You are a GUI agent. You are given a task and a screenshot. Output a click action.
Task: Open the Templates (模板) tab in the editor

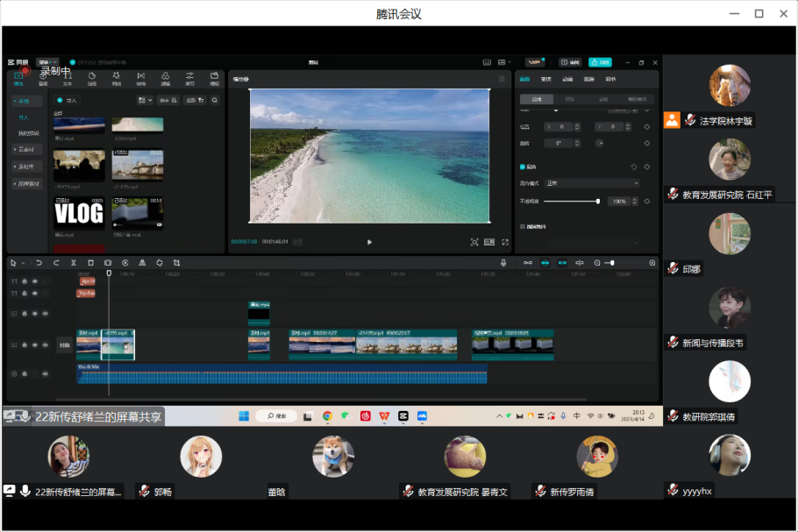[x=214, y=79]
